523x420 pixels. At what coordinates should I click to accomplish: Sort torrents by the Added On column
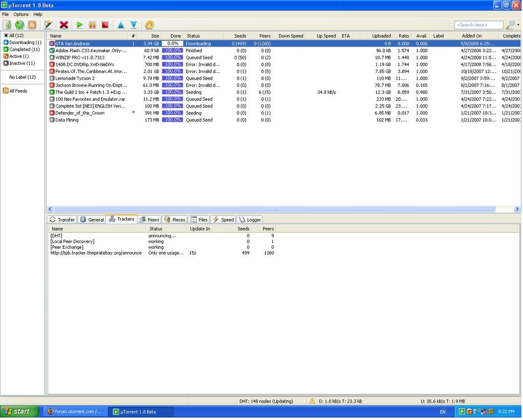[x=479, y=36]
